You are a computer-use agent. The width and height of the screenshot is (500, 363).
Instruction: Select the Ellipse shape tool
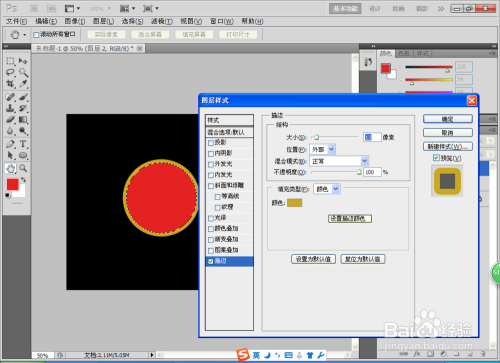[23, 155]
